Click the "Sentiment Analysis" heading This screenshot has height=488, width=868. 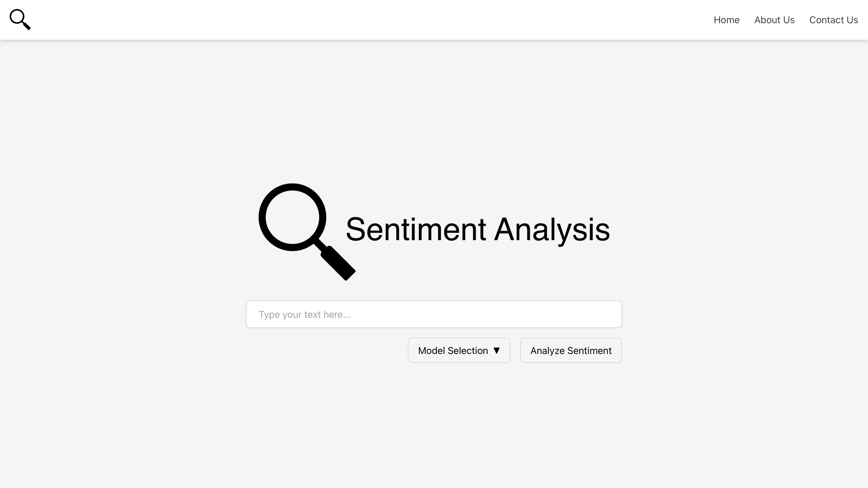477,229
